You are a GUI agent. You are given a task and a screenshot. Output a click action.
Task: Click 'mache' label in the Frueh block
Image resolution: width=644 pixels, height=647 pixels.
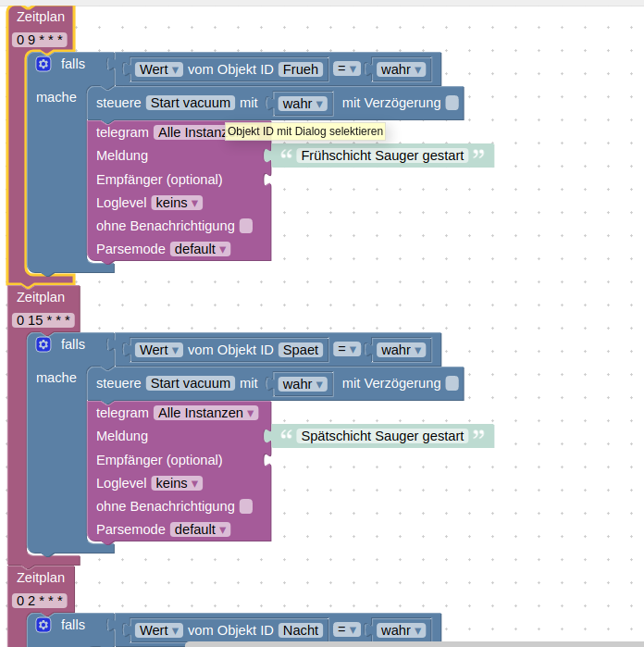[x=56, y=97]
